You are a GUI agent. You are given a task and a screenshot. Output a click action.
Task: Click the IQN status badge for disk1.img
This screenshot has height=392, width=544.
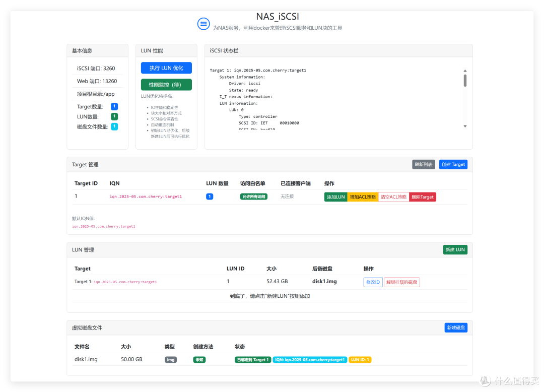point(310,360)
